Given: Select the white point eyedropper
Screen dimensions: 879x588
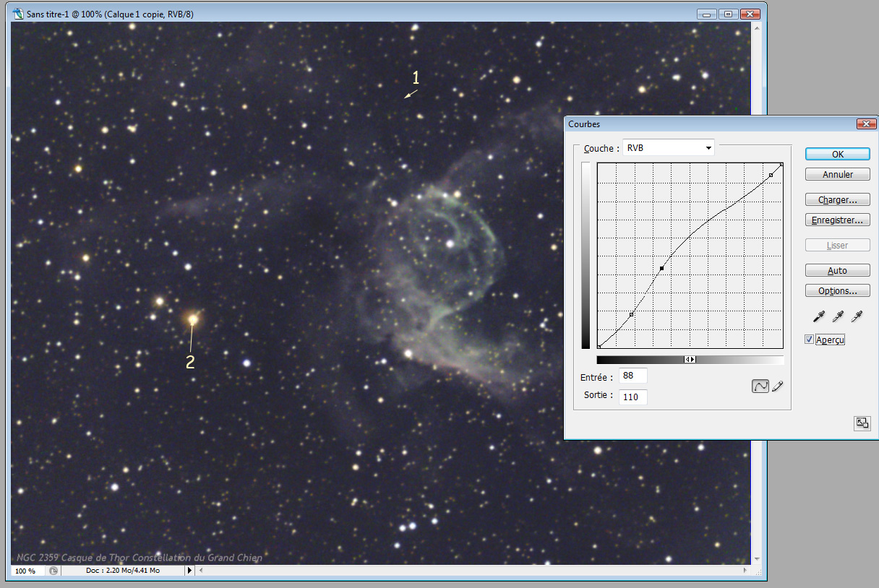Looking at the screenshot, I should 857,316.
